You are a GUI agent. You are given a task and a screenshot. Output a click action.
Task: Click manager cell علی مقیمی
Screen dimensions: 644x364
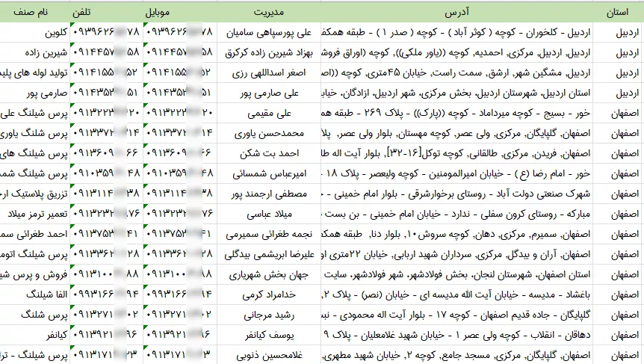[269, 113]
